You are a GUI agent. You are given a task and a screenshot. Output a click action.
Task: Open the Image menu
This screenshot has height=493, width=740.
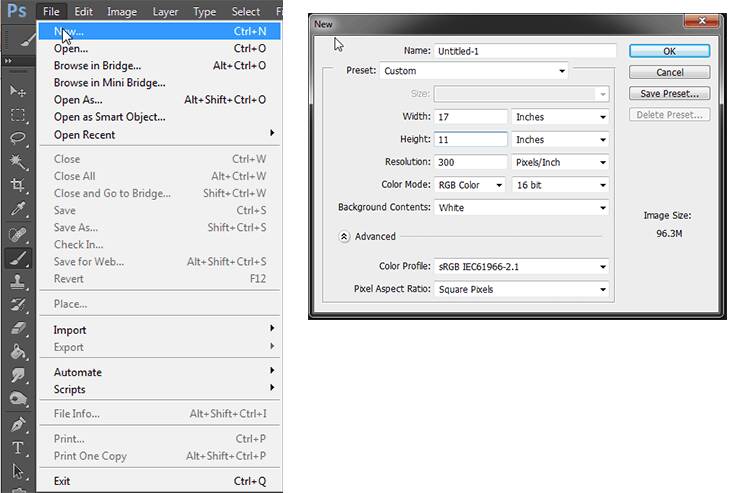point(122,11)
